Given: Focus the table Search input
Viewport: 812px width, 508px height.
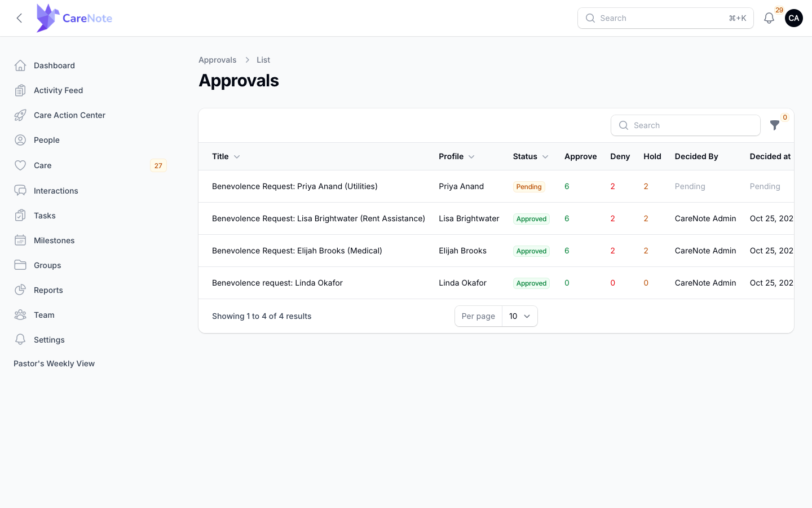Looking at the screenshot, I should pyautogui.click(x=686, y=125).
